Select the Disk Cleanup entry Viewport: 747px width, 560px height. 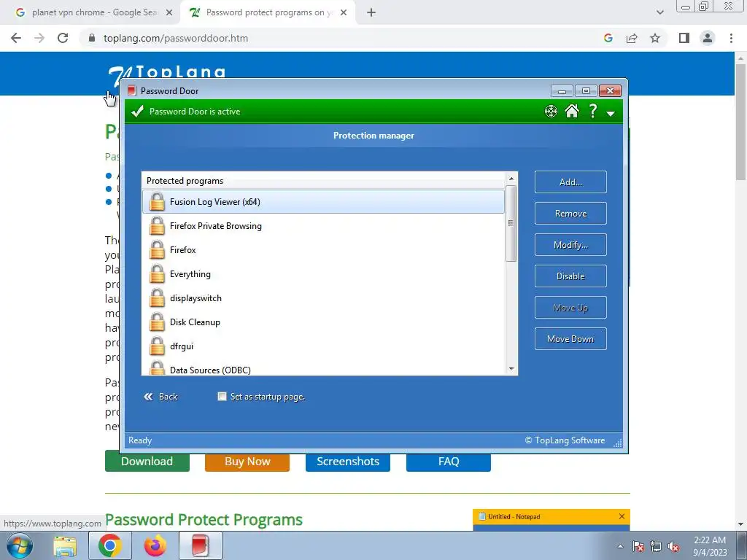323,322
